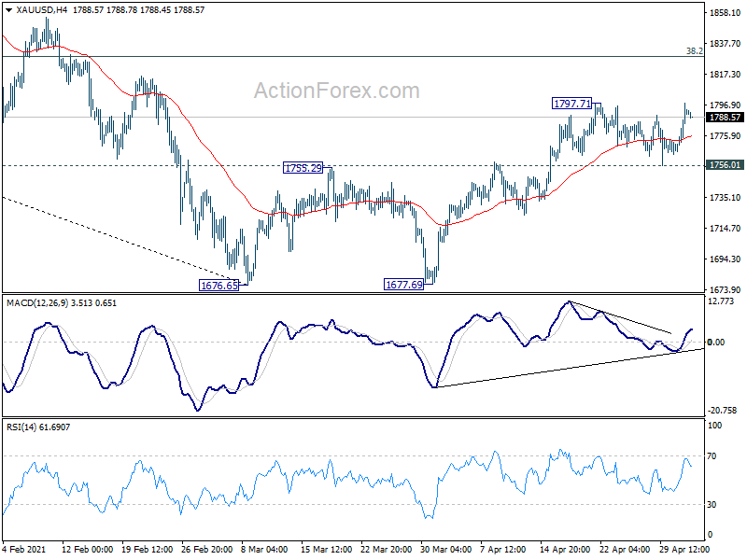Click the 1817.30 price axis value
This screenshot has height=560, width=747.
pos(725,75)
